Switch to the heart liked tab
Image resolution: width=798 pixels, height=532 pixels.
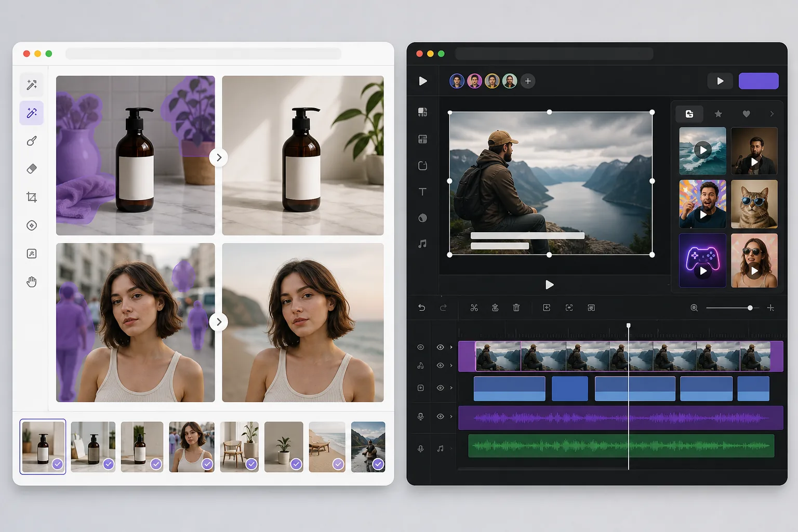pos(747,114)
